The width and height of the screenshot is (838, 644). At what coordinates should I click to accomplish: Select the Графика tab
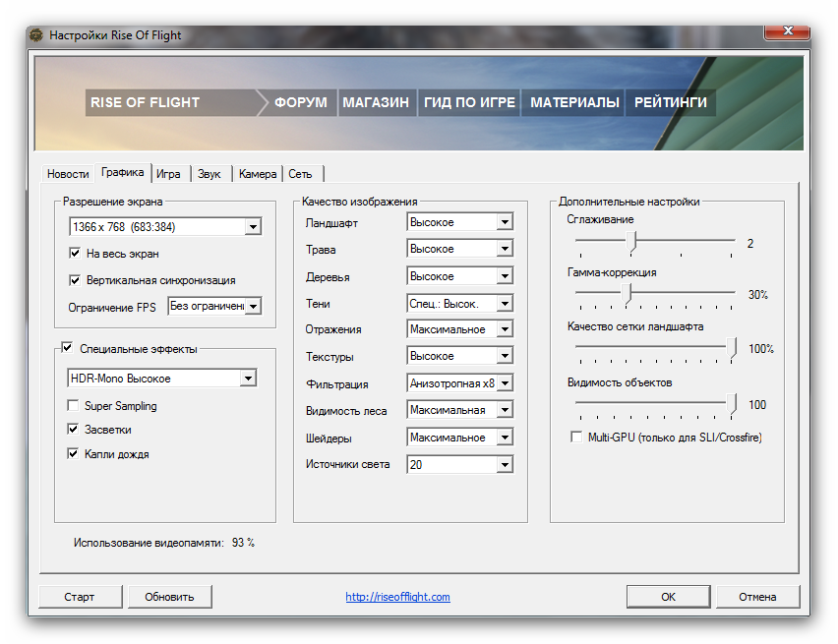coord(122,172)
